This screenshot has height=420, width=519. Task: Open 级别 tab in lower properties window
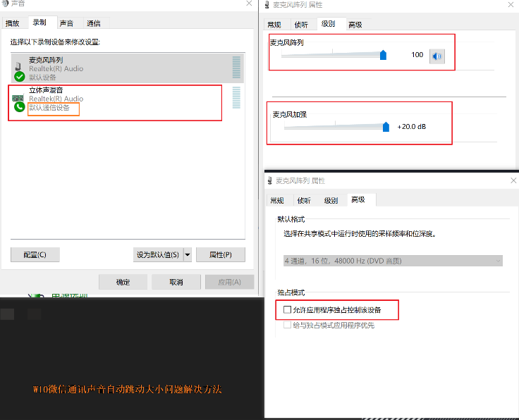coord(331,200)
